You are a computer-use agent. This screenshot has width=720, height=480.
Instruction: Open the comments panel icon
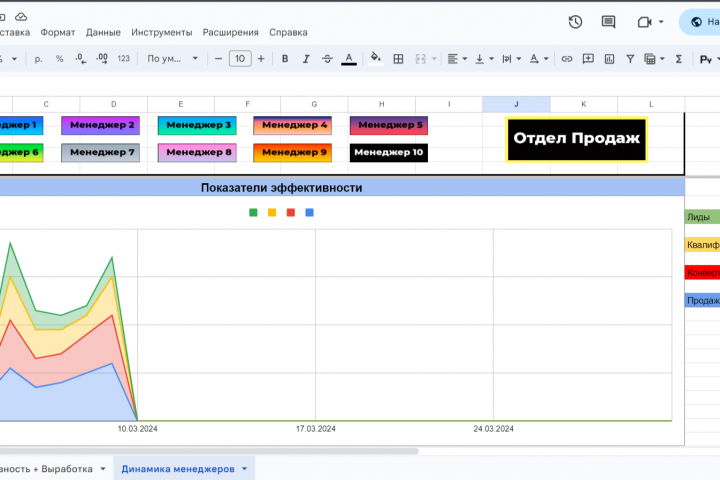[608, 22]
